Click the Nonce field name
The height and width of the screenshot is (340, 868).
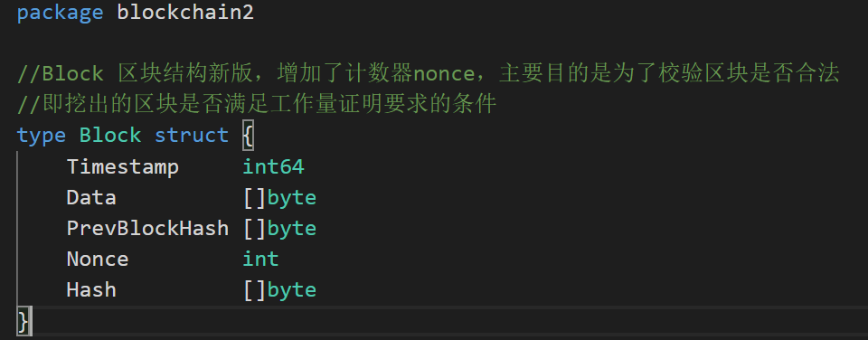point(98,260)
